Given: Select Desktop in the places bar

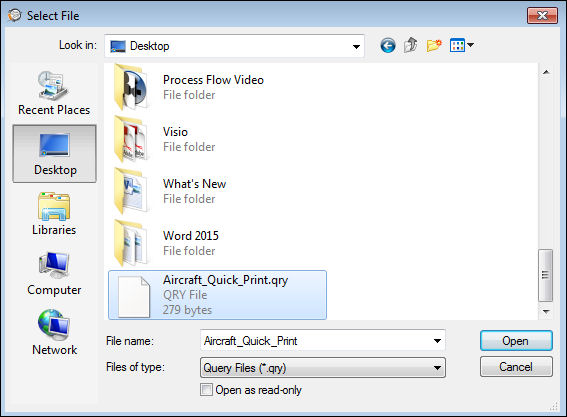Looking at the screenshot, I should [x=55, y=154].
